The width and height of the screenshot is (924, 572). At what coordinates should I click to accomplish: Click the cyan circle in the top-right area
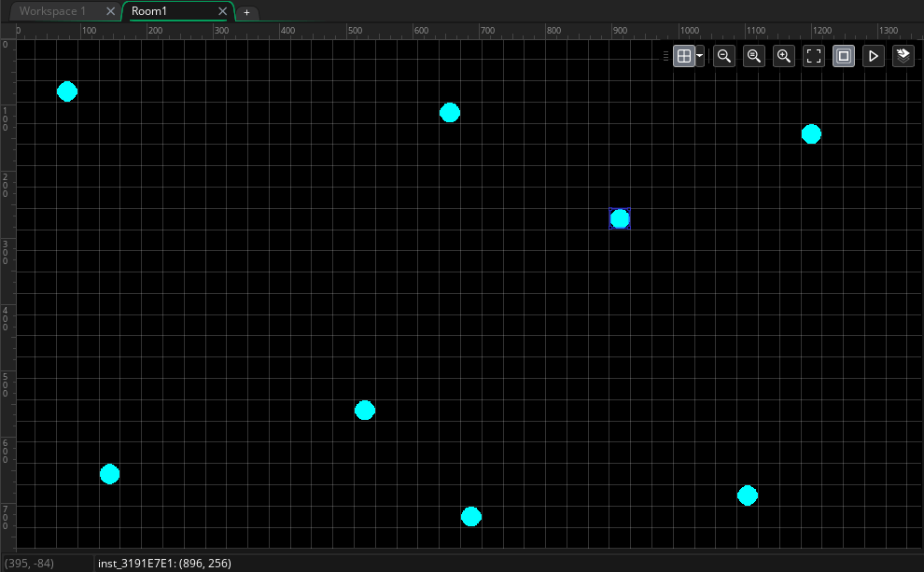[811, 134]
